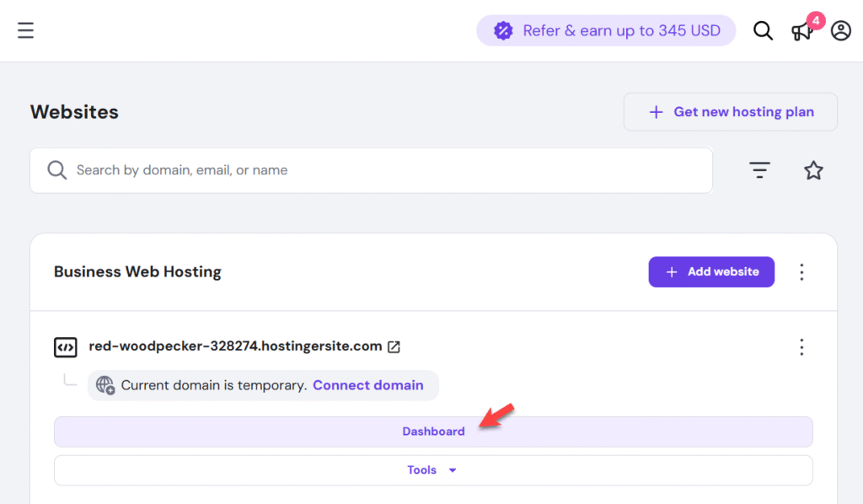Expand the Tools dropdown
Screen dimensions: 863x504
[433, 470]
